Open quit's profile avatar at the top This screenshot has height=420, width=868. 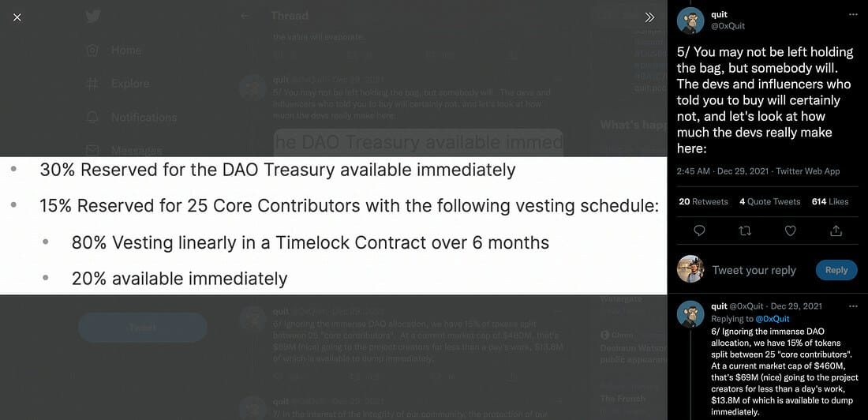(x=690, y=21)
